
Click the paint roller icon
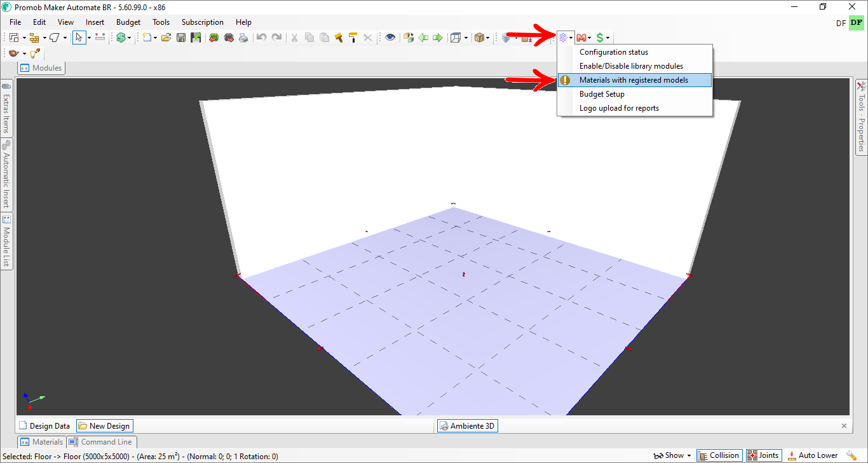pos(353,38)
